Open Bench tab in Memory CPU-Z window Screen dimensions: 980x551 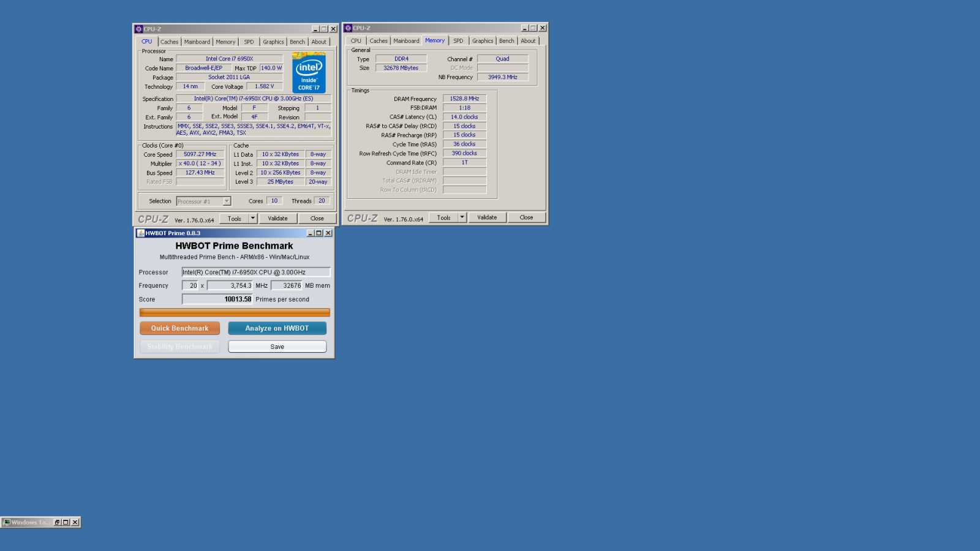[507, 41]
